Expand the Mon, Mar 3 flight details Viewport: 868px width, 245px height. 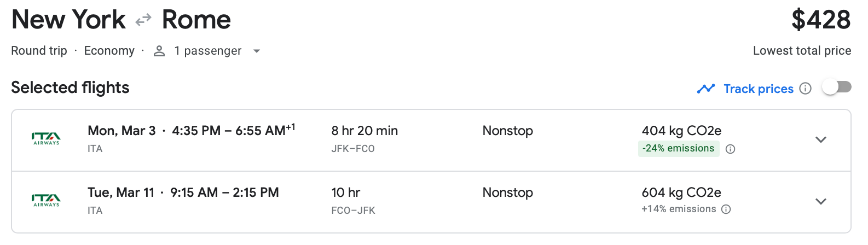click(x=820, y=139)
